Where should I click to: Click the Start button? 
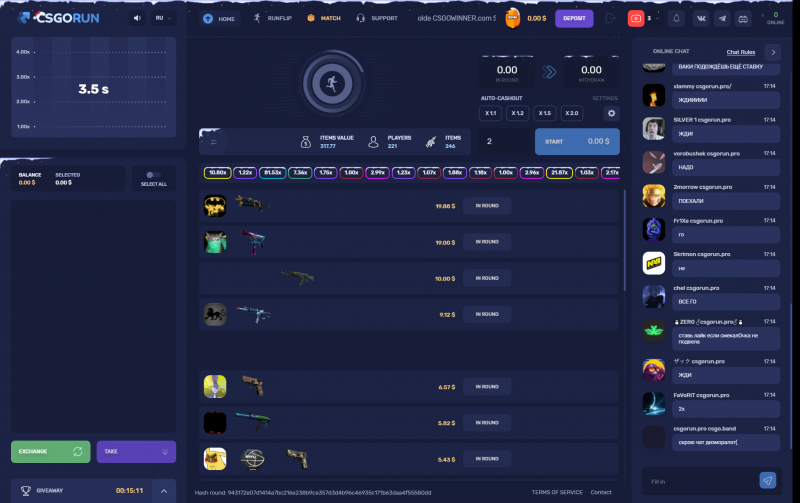coord(577,141)
